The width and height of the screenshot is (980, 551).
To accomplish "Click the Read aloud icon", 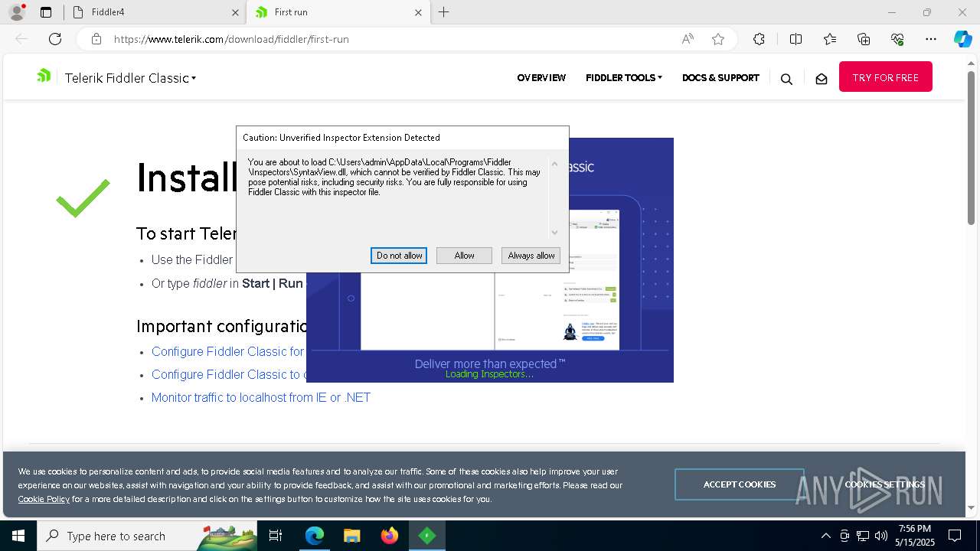I will (x=688, y=39).
